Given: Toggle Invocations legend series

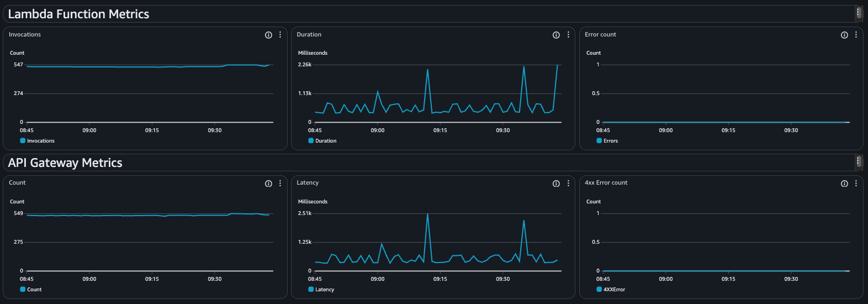Looking at the screenshot, I should pyautogui.click(x=40, y=141).
